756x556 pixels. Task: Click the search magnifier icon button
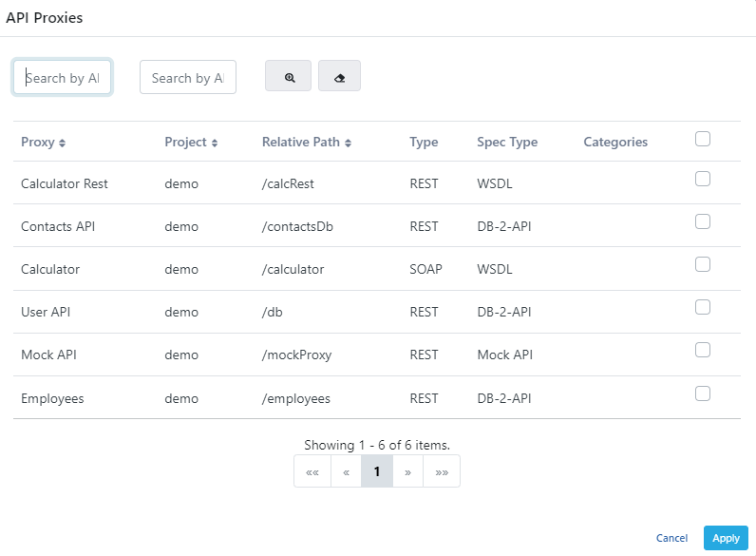click(288, 77)
